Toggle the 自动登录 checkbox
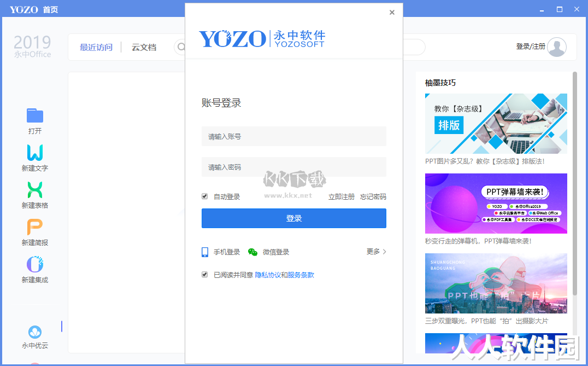The width and height of the screenshot is (588, 366). 205,196
